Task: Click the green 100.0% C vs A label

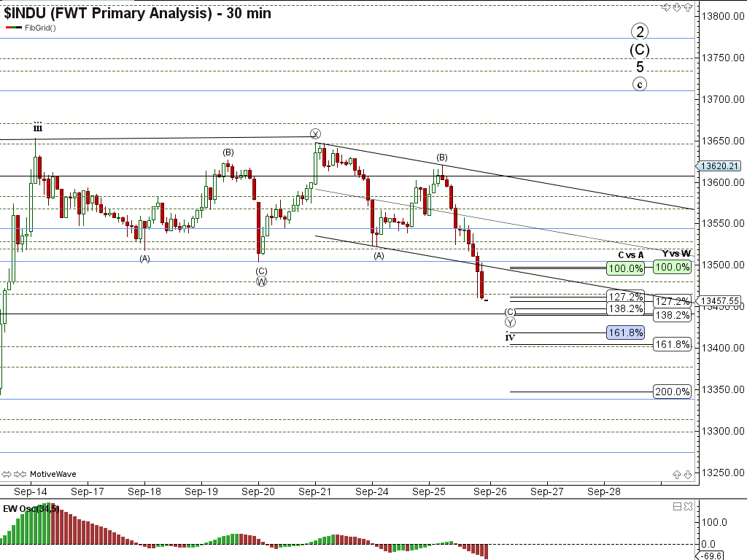Action: coord(626,268)
